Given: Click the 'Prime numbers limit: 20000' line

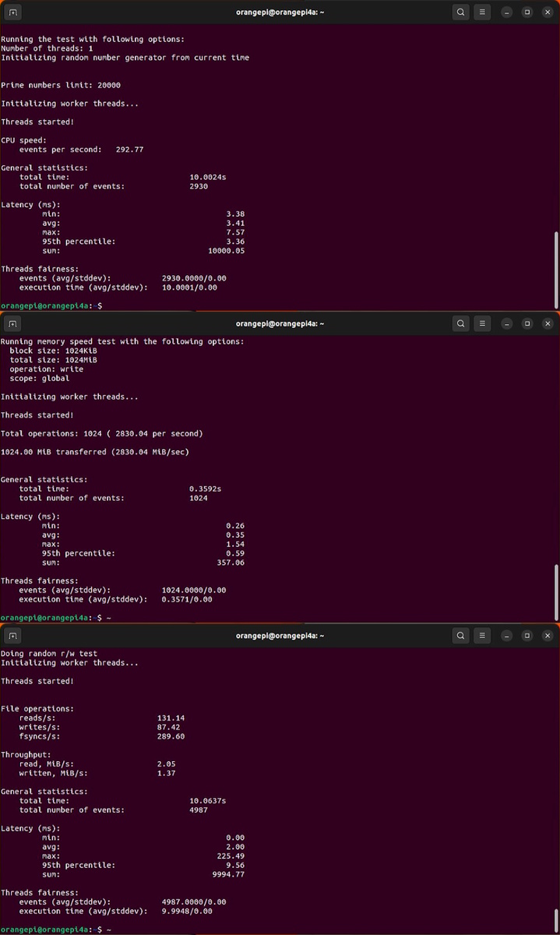Looking at the screenshot, I should coord(61,85).
